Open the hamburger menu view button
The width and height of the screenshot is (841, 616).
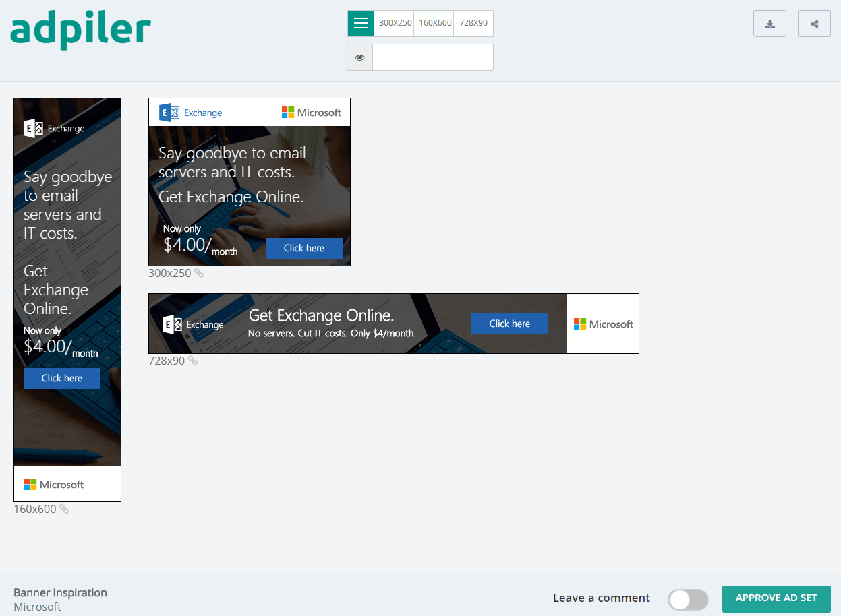(361, 24)
